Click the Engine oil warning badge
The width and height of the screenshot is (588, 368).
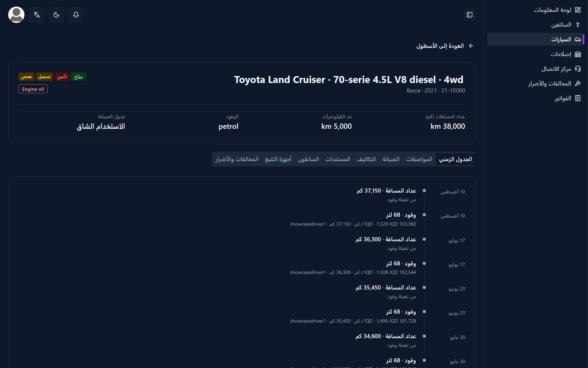pos(33,89)
